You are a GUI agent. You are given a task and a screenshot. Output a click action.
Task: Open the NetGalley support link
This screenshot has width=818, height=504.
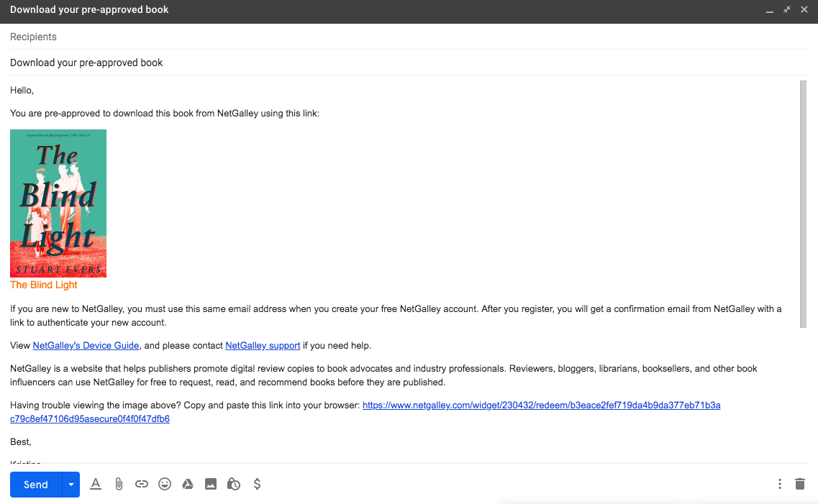pos(263,345)
